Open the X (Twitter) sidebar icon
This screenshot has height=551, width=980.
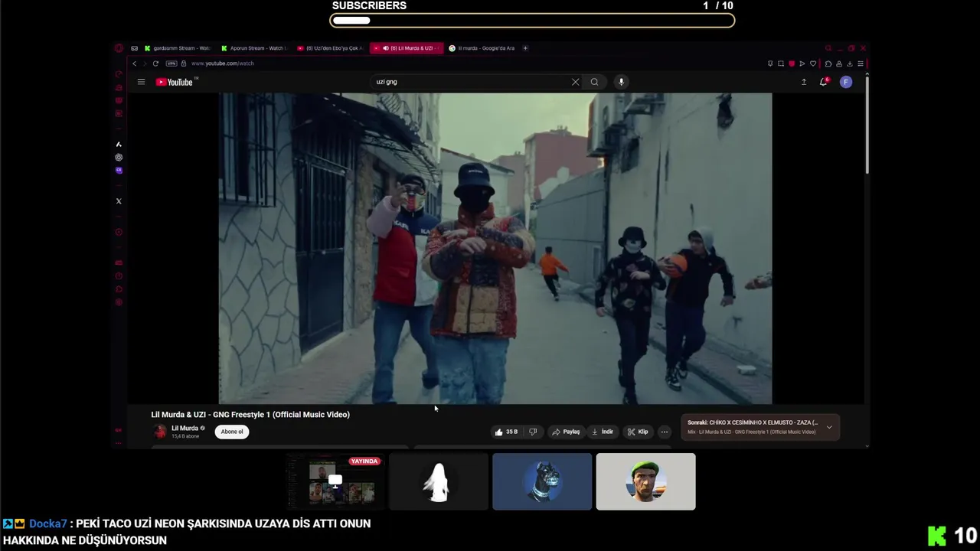pos(119,201)
